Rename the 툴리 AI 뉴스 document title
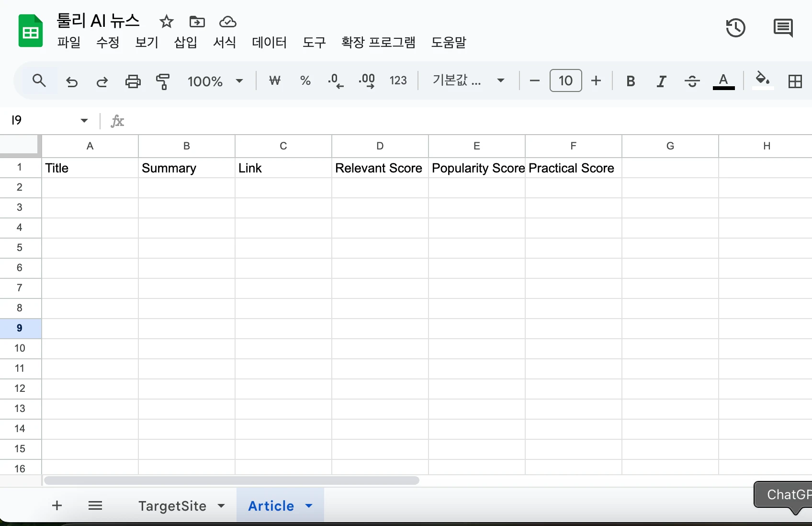812x526 pixels. 98,21
